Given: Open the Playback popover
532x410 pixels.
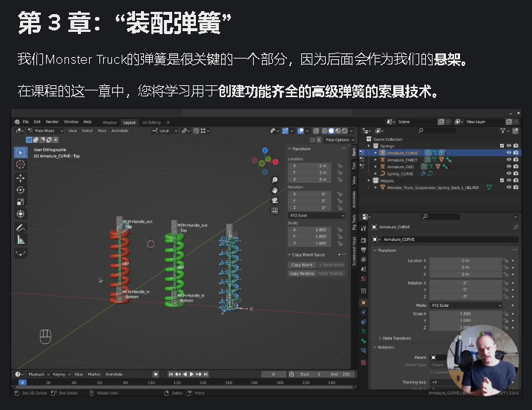Looking at the screenshot, I should [39, 374].
